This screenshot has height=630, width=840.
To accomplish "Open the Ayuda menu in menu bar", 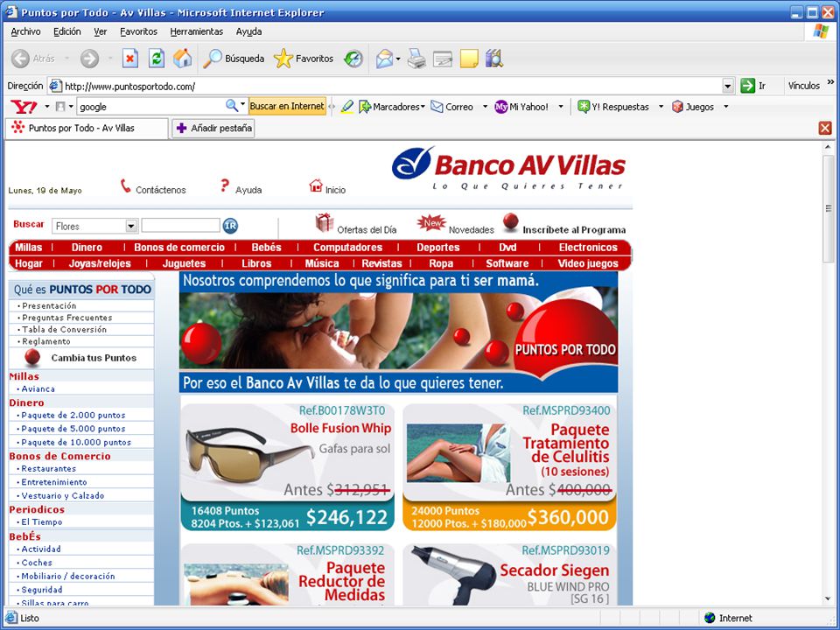I will tap(248, 31).
